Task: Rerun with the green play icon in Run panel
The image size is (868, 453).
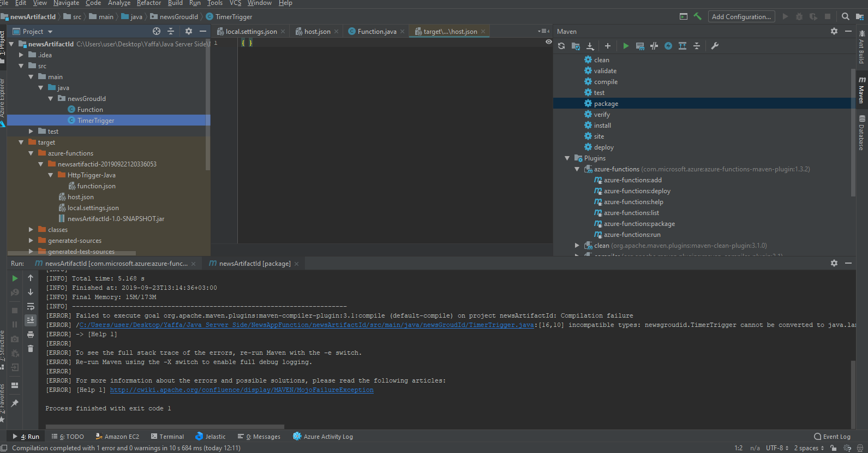Action: coord(15,278)
